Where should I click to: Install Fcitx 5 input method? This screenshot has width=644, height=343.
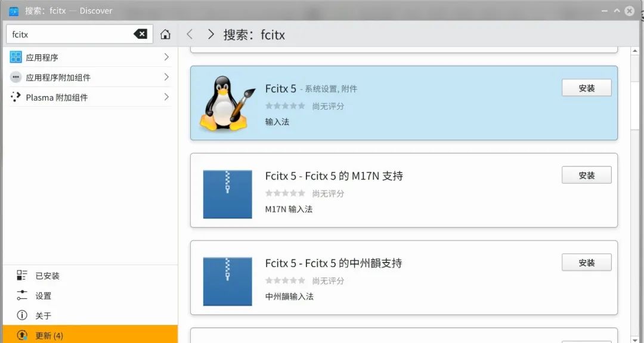587,88
